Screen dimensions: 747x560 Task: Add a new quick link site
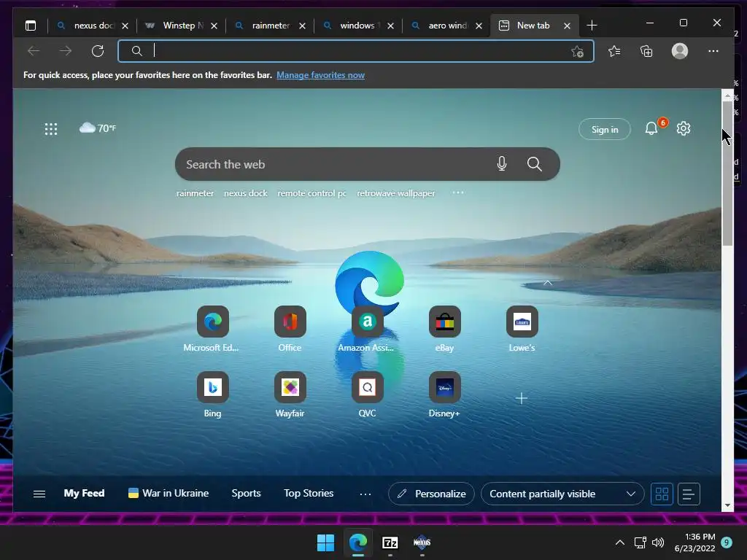pos(522,398)
